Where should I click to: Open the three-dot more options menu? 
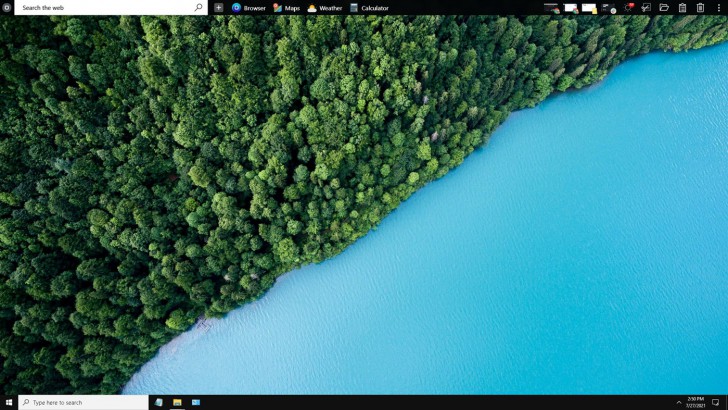coord(719,7)
